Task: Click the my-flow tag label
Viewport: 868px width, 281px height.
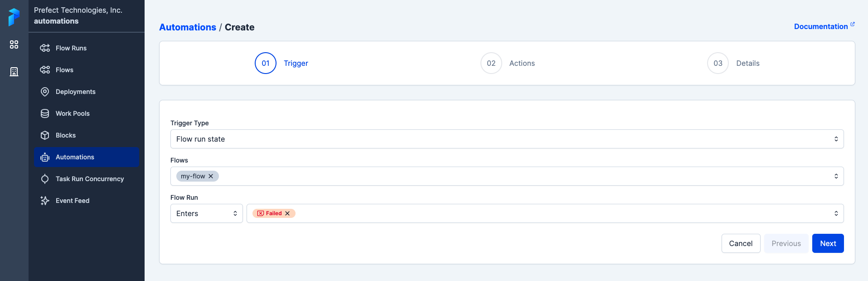Action: click(x=193, y=176)
